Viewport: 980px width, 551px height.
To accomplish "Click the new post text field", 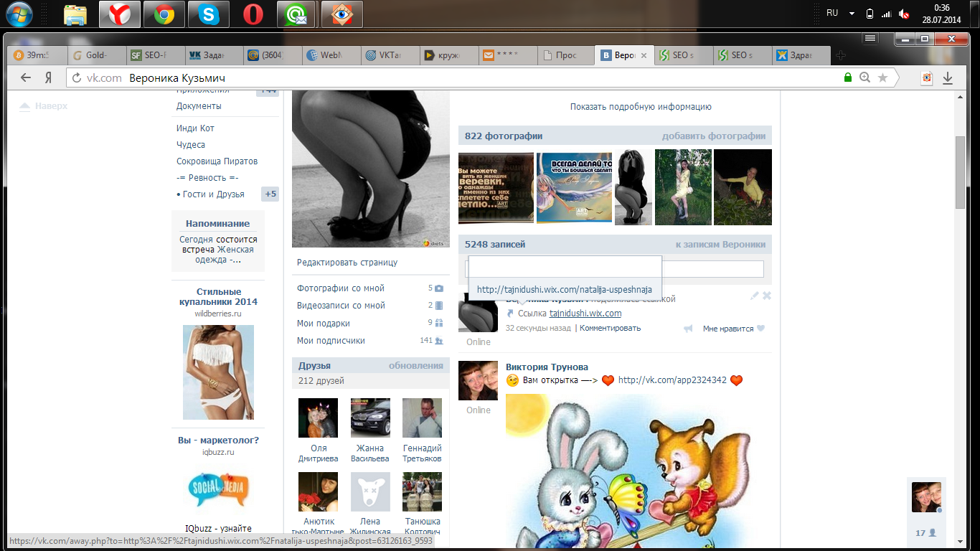I will [615, 269].
